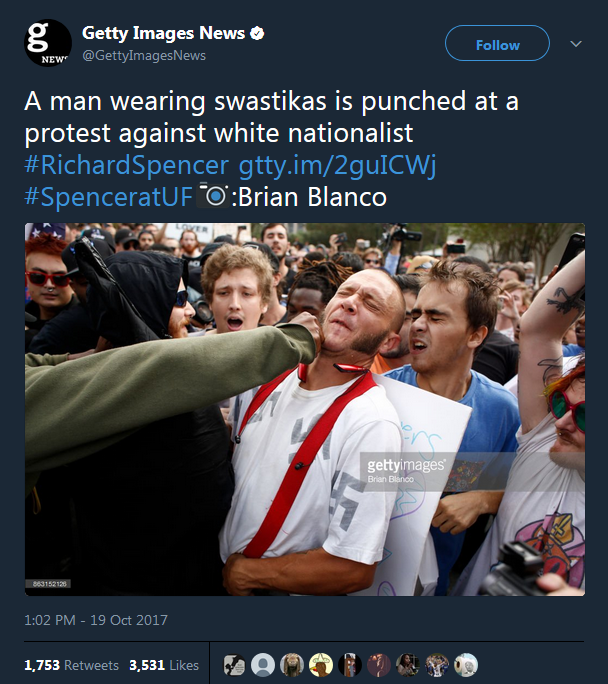The height and width of the screenshot is (684, 608).
Task: Click the football player liker avatar
Action: (x=437, y=665)
